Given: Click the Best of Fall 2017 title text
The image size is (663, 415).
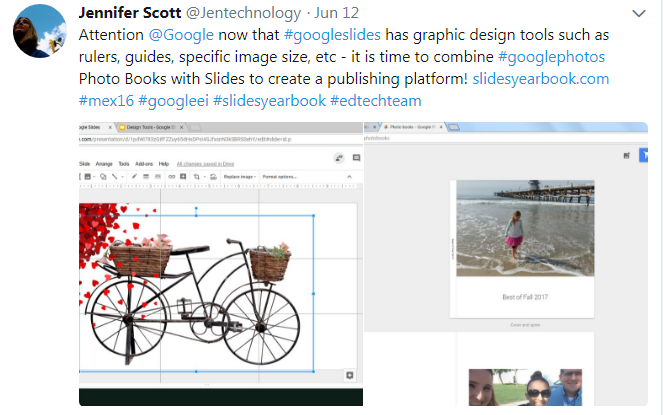Looking at the screenshot, I should pos(525,297).
